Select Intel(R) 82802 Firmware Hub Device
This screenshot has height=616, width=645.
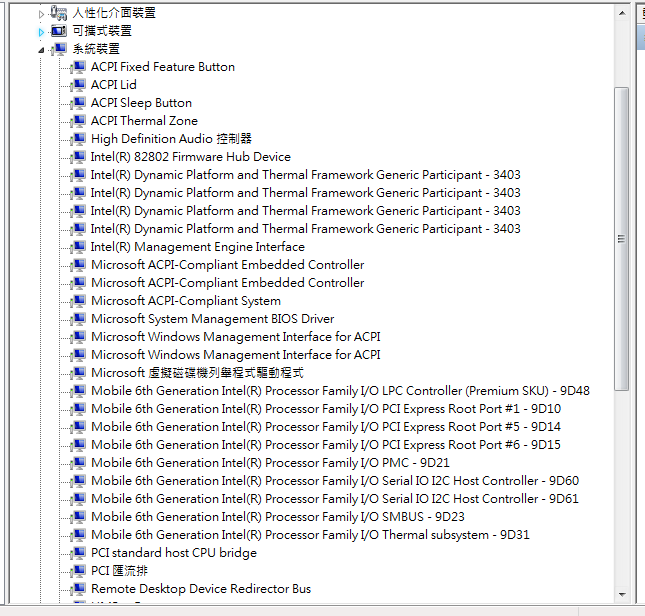[x=190, y=157]
